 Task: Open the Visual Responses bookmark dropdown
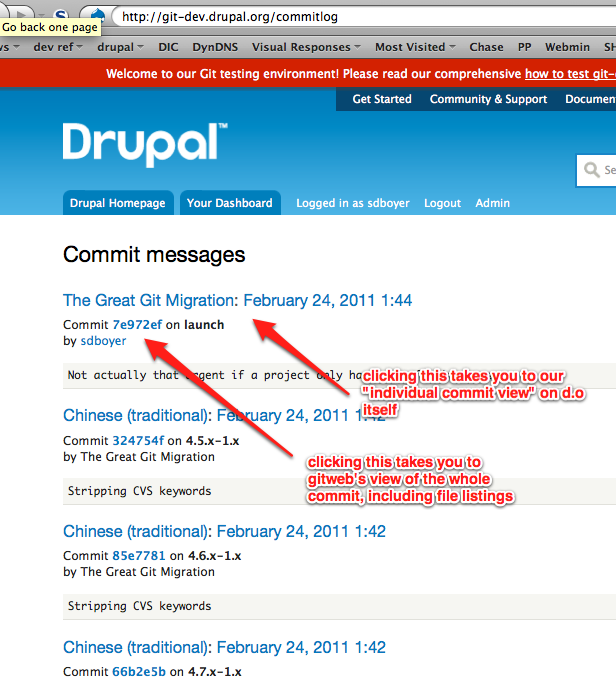pos(306,47)
